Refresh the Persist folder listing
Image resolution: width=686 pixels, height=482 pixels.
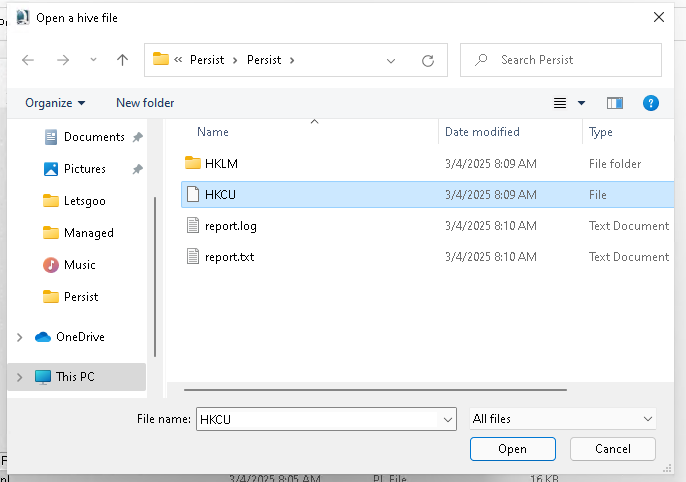tap(428, 60)
